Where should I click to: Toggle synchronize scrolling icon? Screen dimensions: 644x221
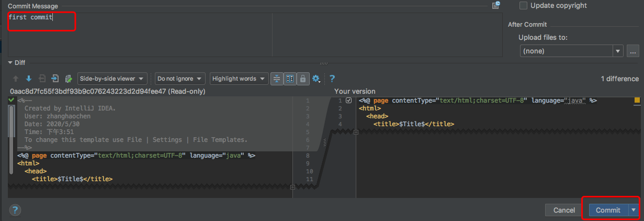(290, 79)
